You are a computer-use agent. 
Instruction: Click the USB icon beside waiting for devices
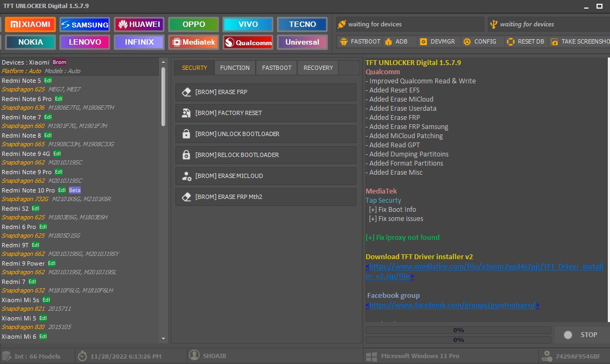(494, 24)
